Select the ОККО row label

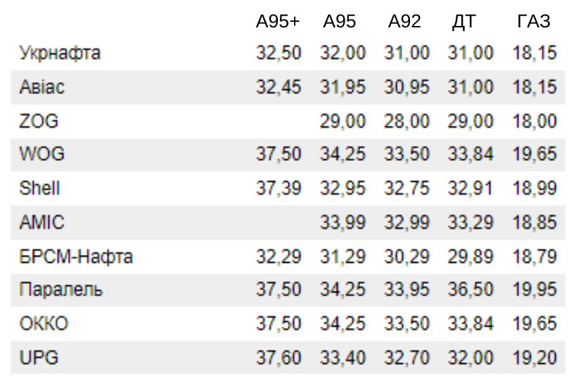point(44,323)
